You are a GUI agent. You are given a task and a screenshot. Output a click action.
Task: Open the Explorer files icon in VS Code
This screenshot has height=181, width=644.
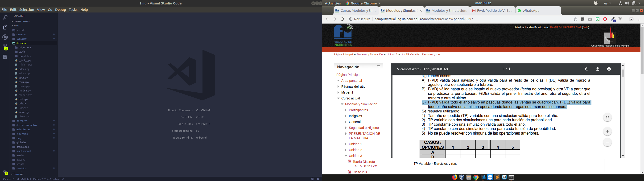5,27
